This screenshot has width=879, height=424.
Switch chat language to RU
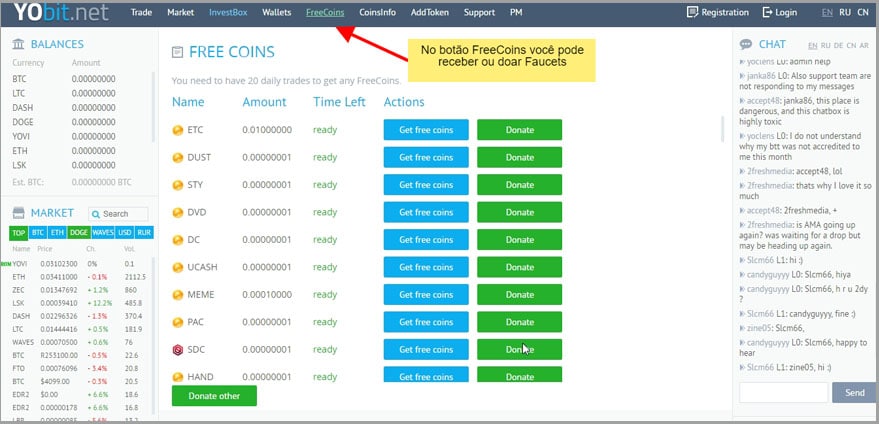point(826,46)
